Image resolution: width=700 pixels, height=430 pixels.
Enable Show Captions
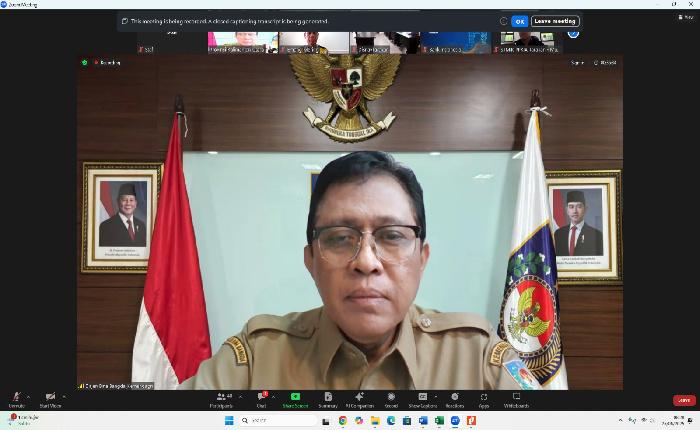point(422,400)
